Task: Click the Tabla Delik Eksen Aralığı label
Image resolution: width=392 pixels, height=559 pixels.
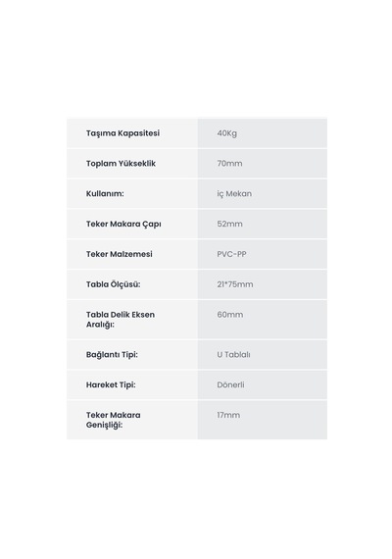Action: pos(121,320)
